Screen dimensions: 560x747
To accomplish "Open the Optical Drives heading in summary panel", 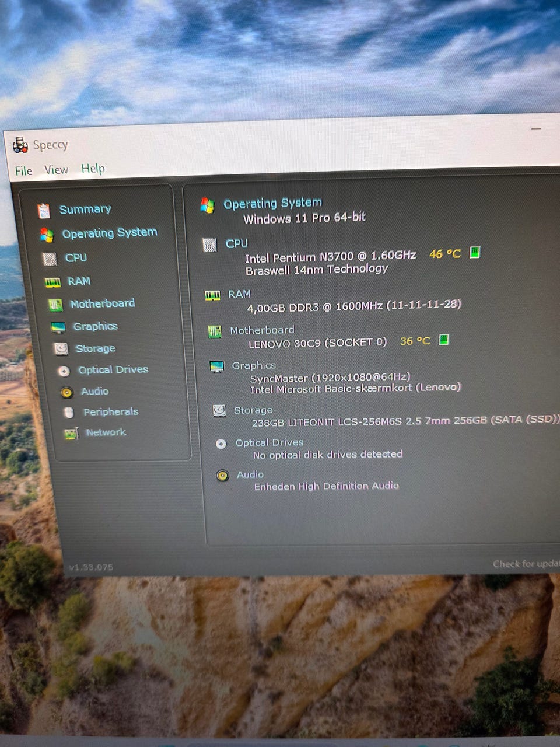I will tap(269, 442).
